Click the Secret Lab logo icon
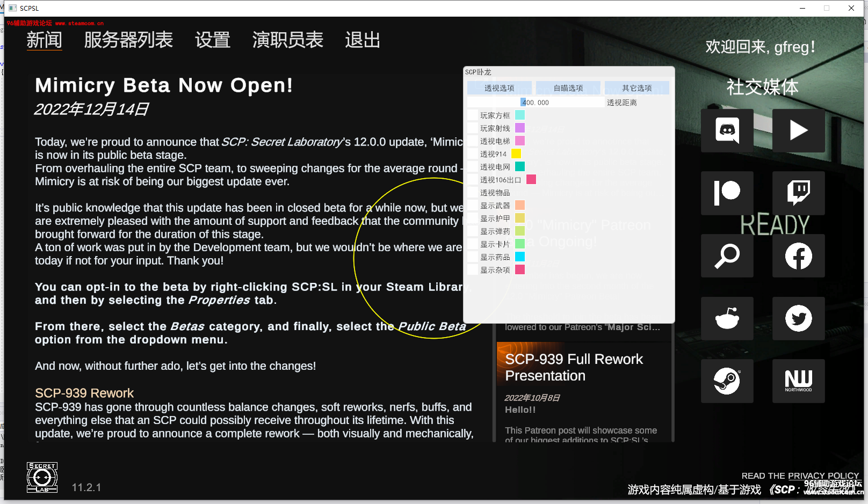 point(42,477)
